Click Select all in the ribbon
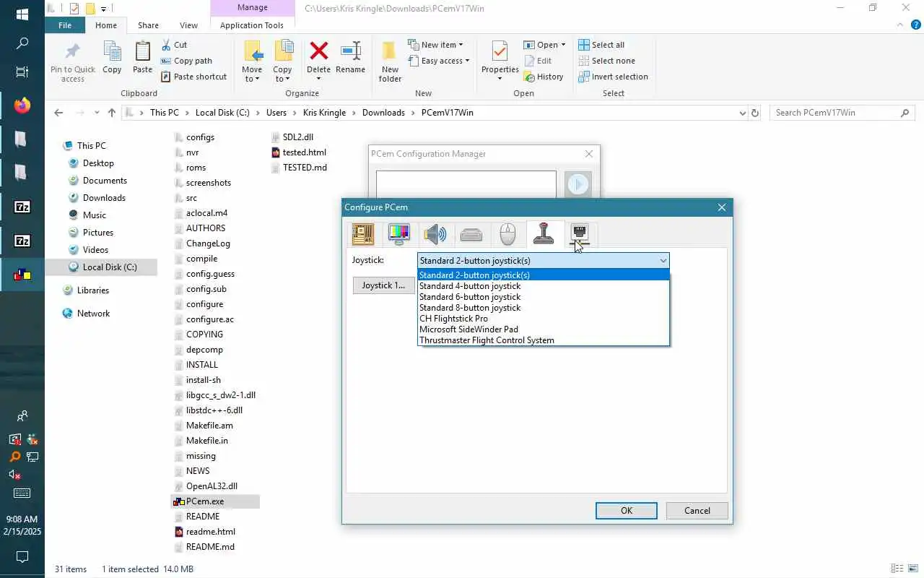Viewport: 924px width, 578px height. (x=601, y=45)
